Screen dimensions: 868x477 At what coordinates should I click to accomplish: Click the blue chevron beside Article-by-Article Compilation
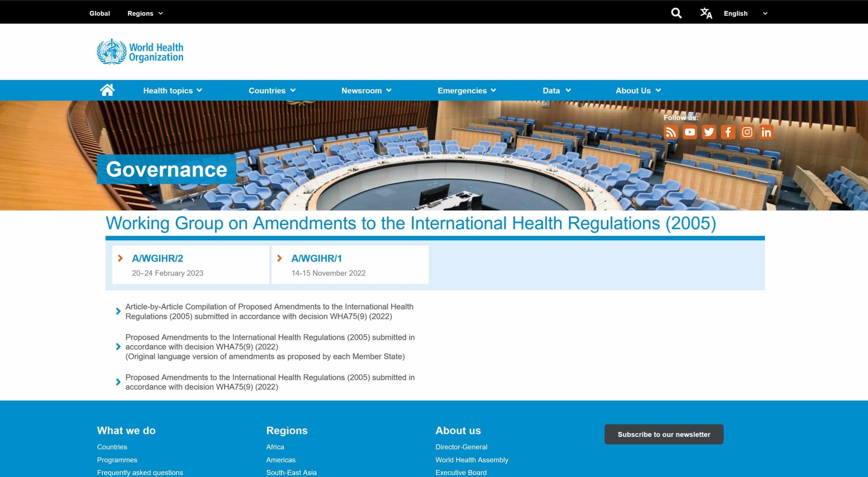(x=118, y=311)
